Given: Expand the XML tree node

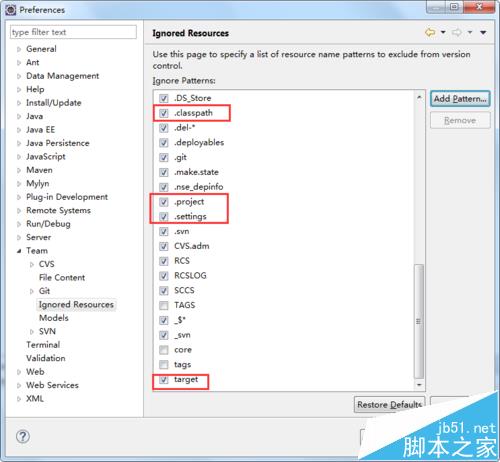Looking at the screenshot, I should [19, 399].
